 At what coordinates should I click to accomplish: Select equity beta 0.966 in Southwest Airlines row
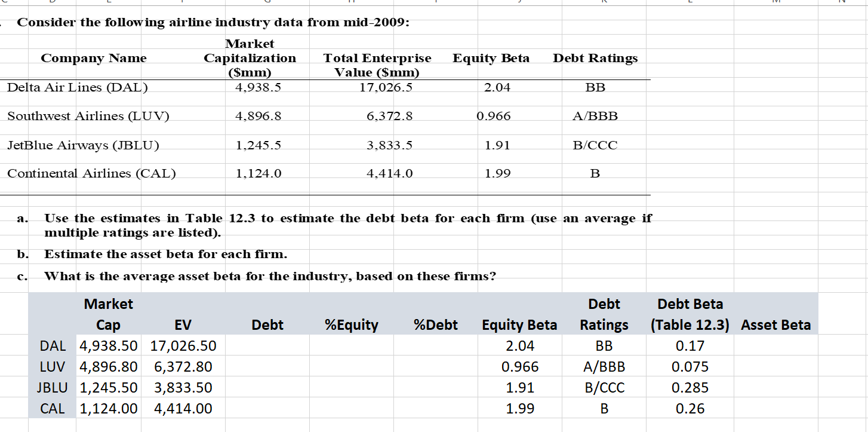[x=494, y=116]
